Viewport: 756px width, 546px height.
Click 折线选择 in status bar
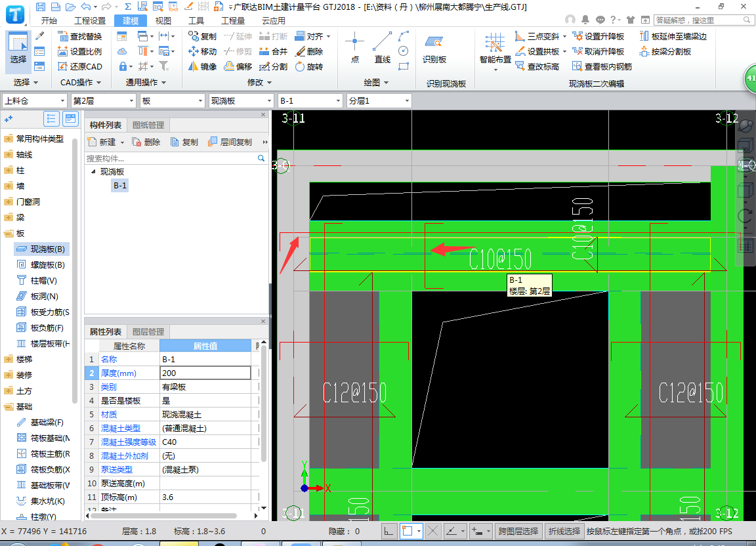click(x=564, y=531)
